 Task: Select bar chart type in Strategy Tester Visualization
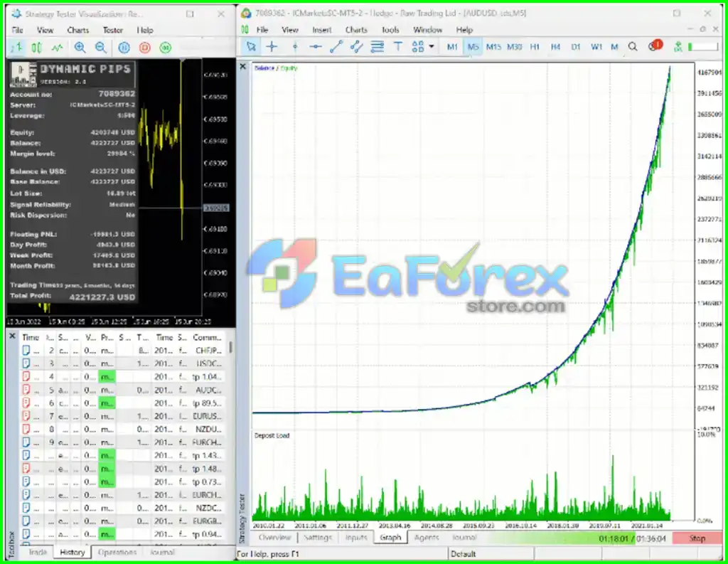coord(16,48)
